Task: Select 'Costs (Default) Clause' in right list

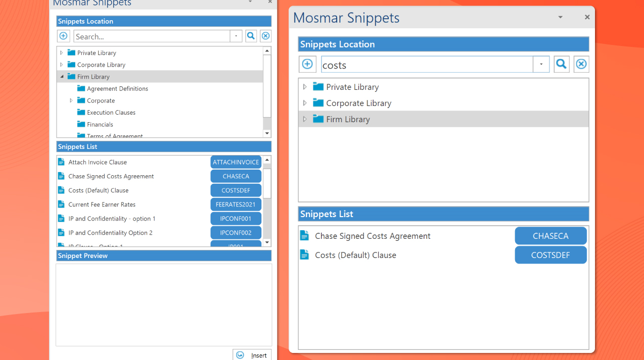Action: click(355, 255)
